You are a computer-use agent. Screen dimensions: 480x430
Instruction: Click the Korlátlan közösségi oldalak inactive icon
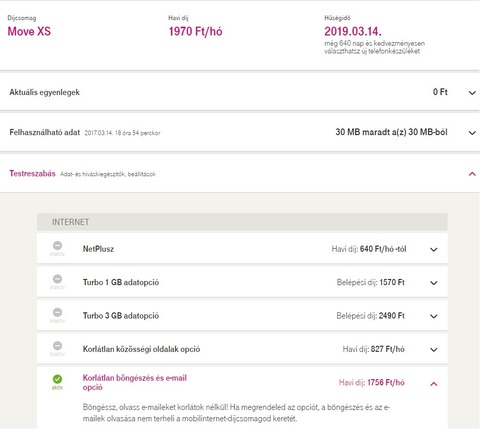coord(57,346)
